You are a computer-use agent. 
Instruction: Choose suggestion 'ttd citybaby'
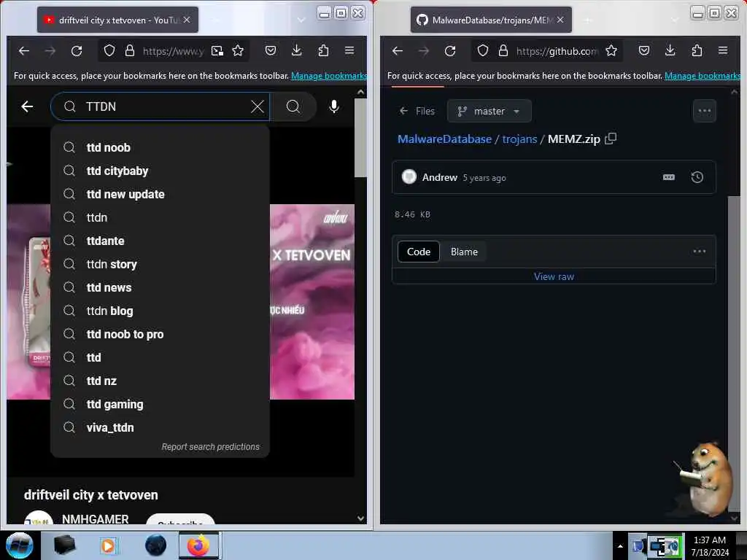160,171
